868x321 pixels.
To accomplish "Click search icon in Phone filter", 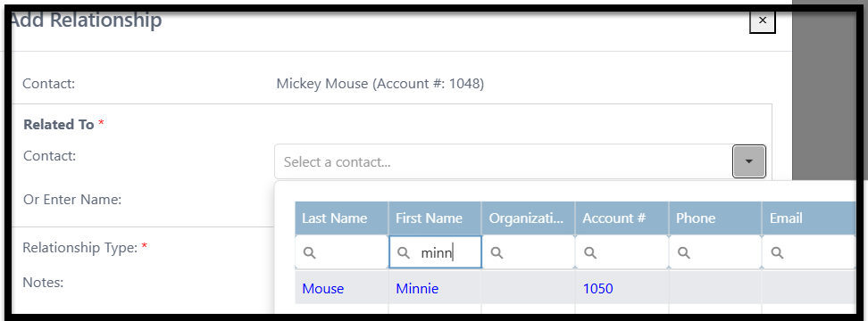I will pos(684,252).
